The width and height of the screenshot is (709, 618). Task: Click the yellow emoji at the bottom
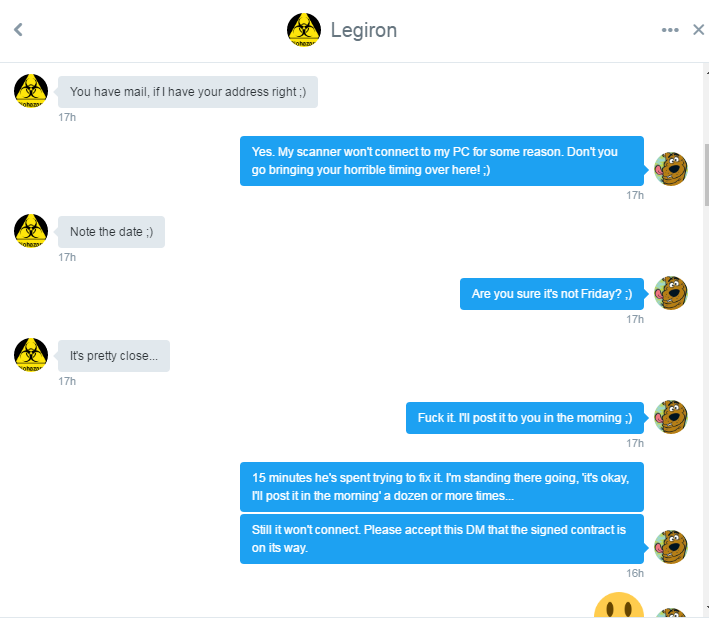[618, 606]
